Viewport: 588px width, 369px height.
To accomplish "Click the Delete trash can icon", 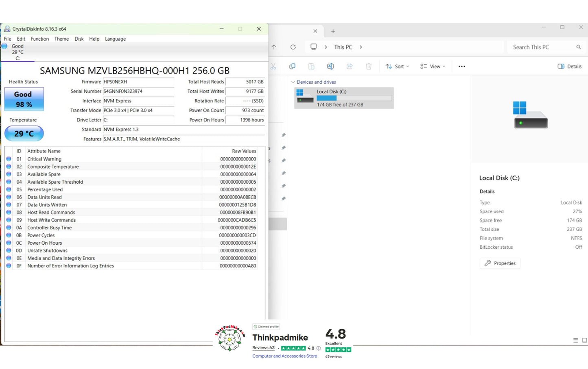I will pyautogui.click(x=369, y=67).
